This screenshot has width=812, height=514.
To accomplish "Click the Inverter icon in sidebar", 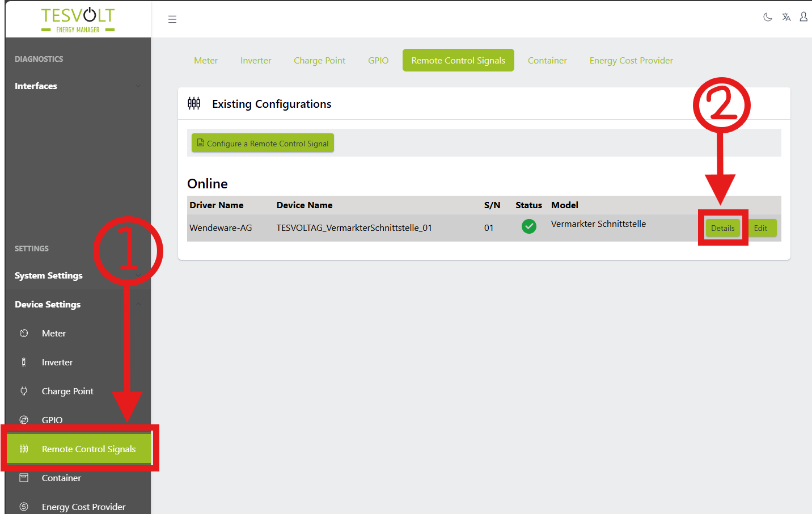I will tap(24, 362).
